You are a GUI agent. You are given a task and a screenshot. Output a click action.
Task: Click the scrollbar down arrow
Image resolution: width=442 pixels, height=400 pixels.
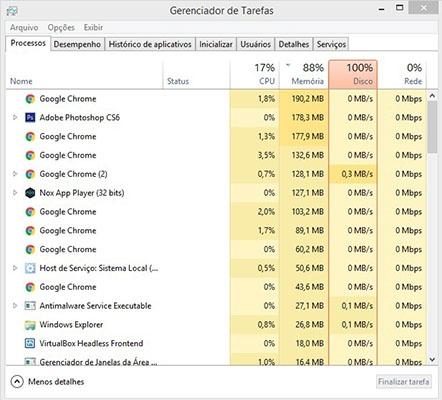click(432, 359)
